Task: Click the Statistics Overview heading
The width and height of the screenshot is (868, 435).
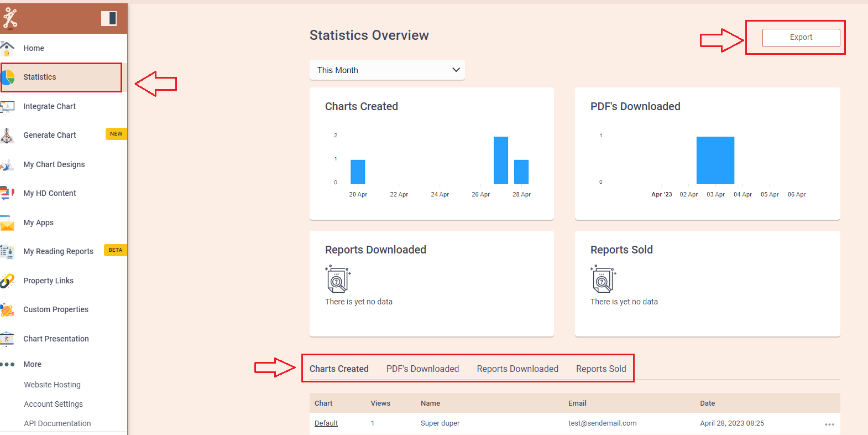Action: pos(369,35)
